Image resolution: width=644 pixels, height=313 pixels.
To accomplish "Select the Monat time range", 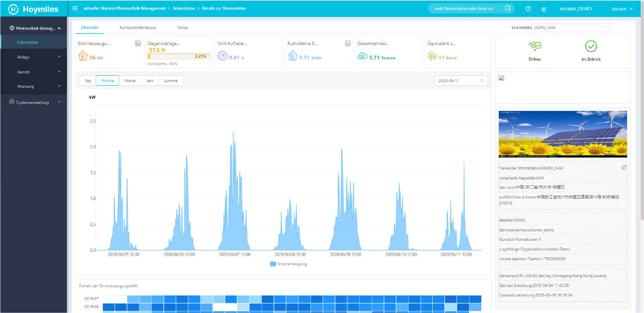I will 130,81.
